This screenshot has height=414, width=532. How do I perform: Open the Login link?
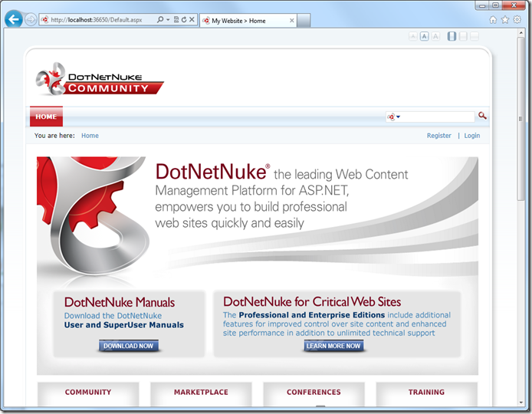(x=472, y=136)
